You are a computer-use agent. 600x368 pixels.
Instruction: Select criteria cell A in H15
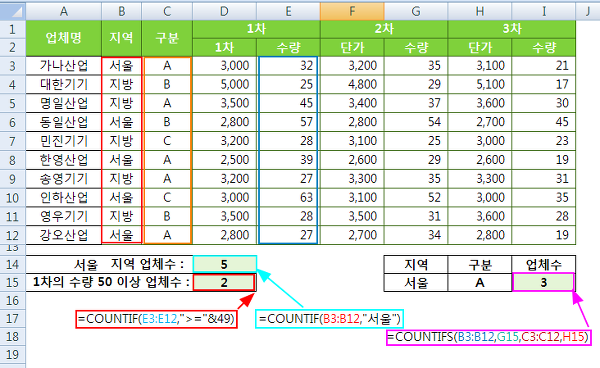tap(480, 283)
